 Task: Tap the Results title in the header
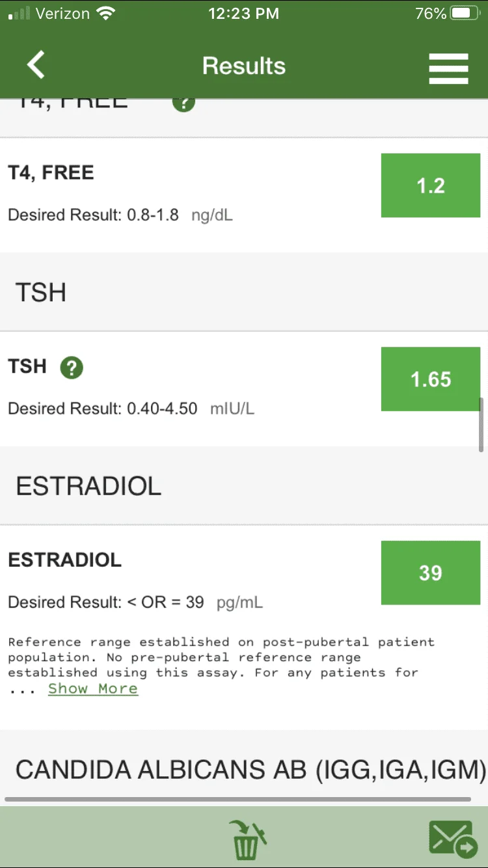point(244,66)
